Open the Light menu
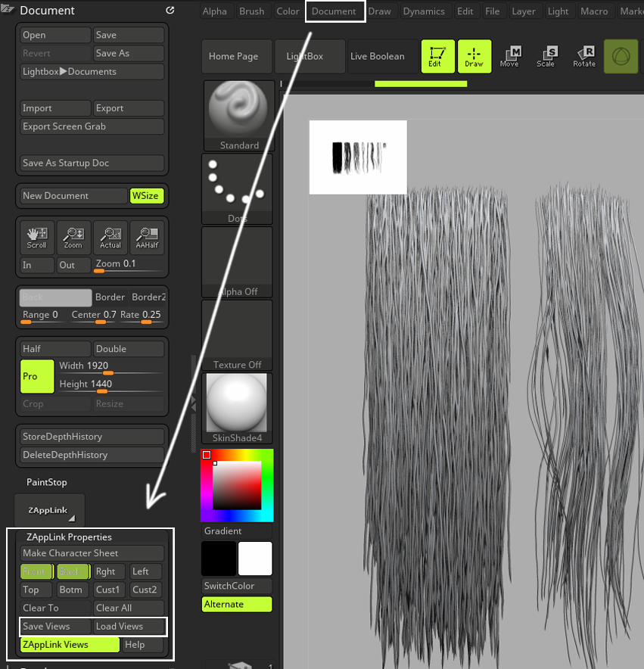The image size is (644, 669). 558,11
